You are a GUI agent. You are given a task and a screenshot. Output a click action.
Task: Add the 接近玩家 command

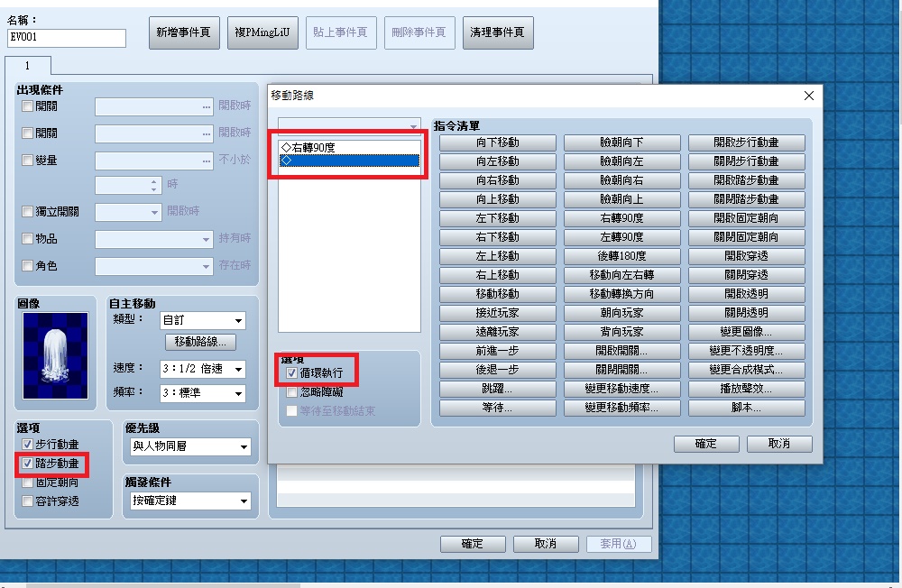498,313
